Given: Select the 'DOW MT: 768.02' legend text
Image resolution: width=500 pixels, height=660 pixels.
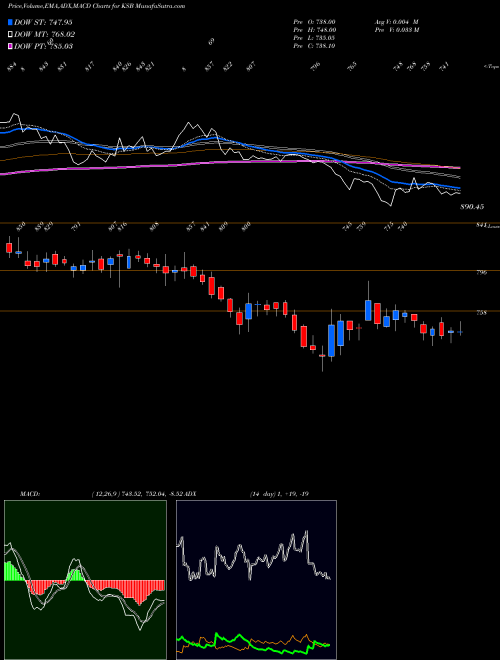Looking at the screenshot, I should [45, 34].
